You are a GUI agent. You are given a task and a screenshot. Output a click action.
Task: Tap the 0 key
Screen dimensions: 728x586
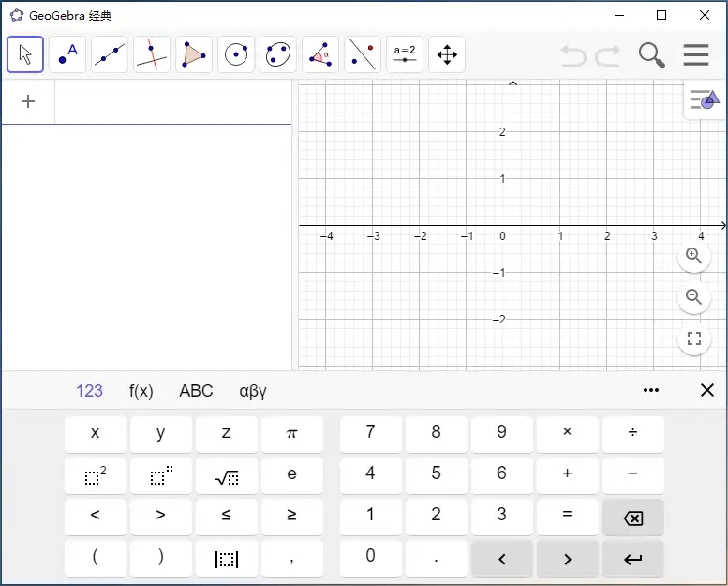pyautogui.click(x=370, y=558)
